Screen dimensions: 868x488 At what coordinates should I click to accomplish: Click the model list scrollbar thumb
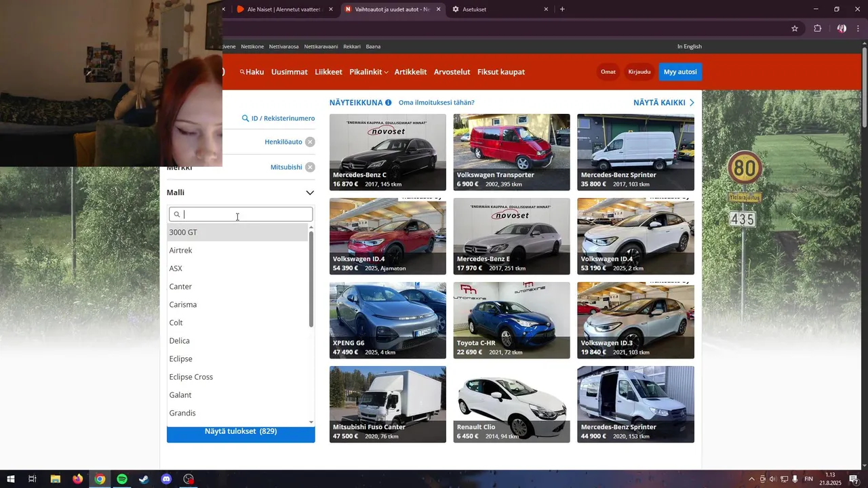(311, 279)
